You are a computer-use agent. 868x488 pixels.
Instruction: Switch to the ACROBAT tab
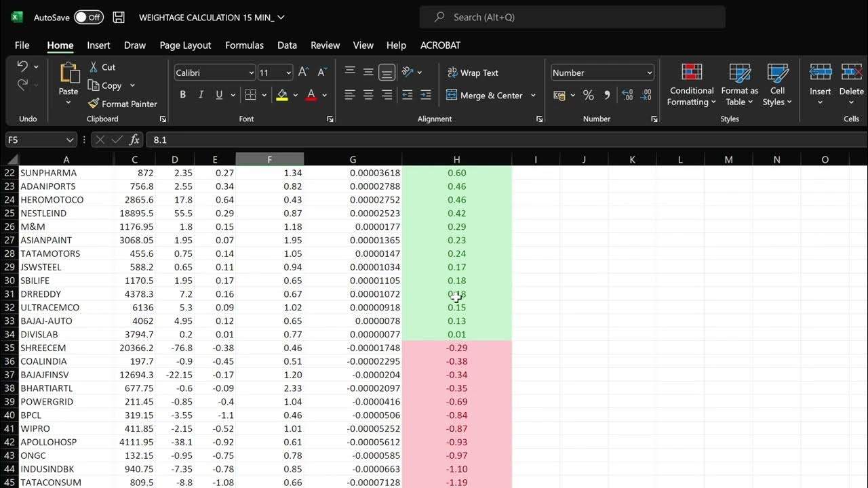pyautogui.click(x=440, y=45)
